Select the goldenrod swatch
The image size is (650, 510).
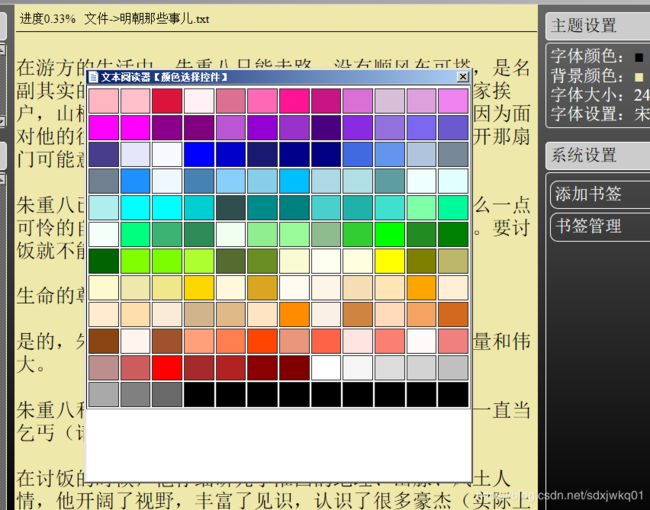tap(262, 288)
